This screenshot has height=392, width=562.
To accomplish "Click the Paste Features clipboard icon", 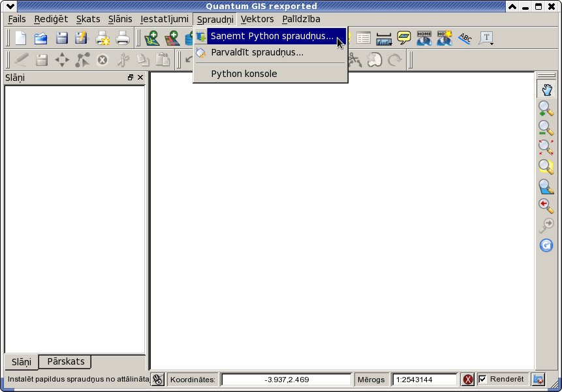I will [x=163, y=59].
